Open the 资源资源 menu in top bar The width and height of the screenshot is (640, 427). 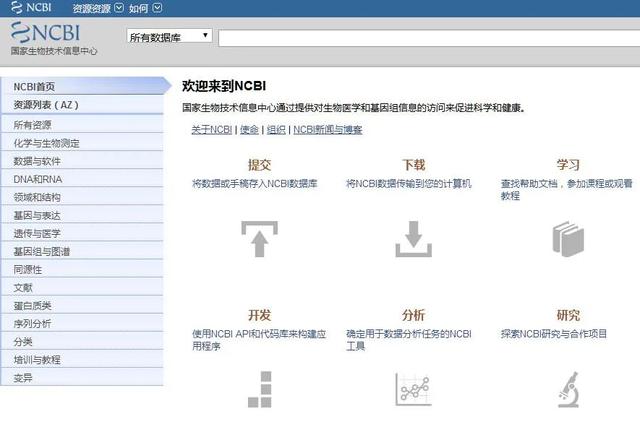[91, 8]
